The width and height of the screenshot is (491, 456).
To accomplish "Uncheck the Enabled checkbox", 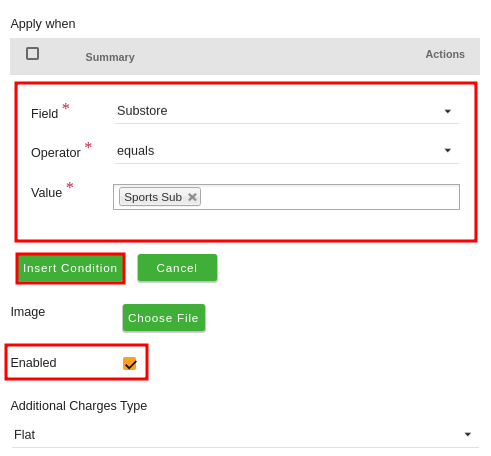I will (x=130, y=363).
